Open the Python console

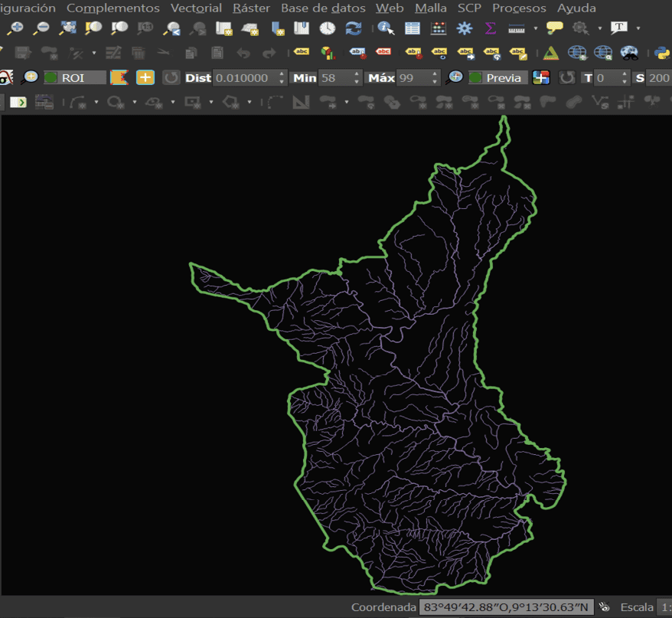pyautogui.click(x=661, y=53)
